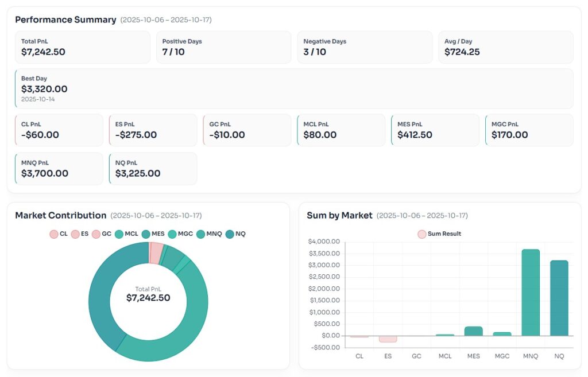The width and height of the screenshot is (588, 377).
Task: Click the Avg / Day card
Action: [x=505, y=47]
